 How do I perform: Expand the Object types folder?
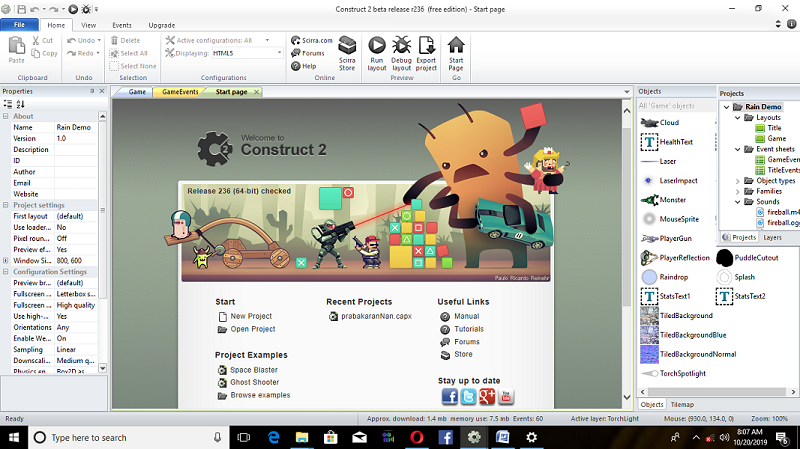pyautogui.click(x=737, y=181)
